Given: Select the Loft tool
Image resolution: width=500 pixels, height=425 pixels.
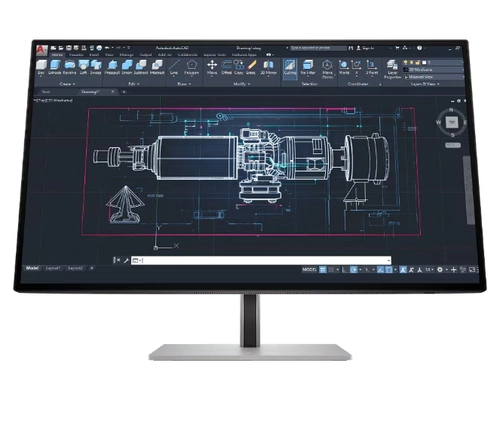Looking at the screenshot, I should tap(83, 67).
